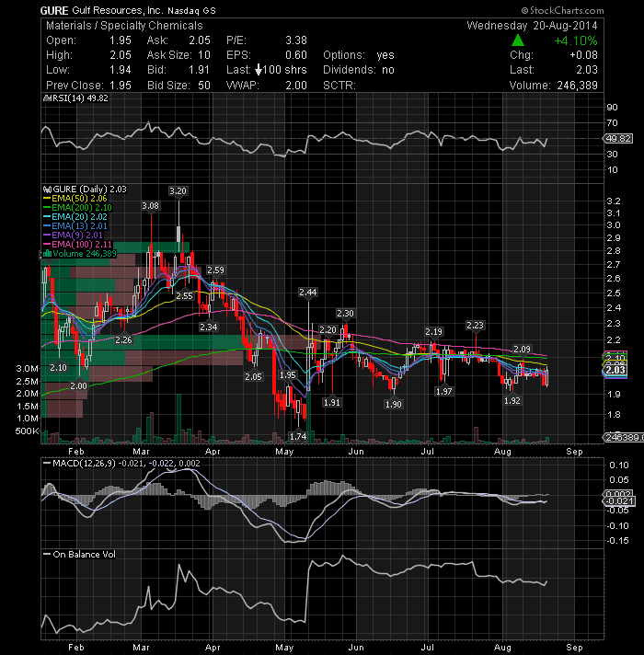This screenshot has height=655, width=644.
Task: Click the candlestick icon before GURE (Daily)
Action: (47, 190)
